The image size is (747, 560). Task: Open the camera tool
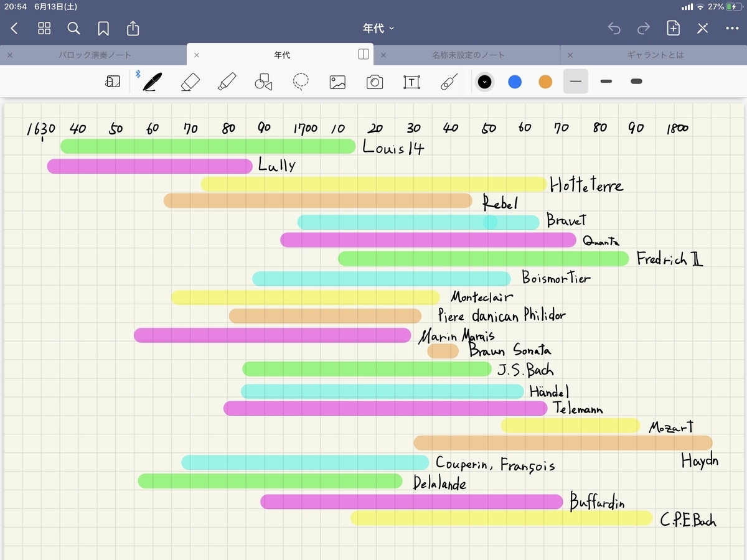(375, 82)
